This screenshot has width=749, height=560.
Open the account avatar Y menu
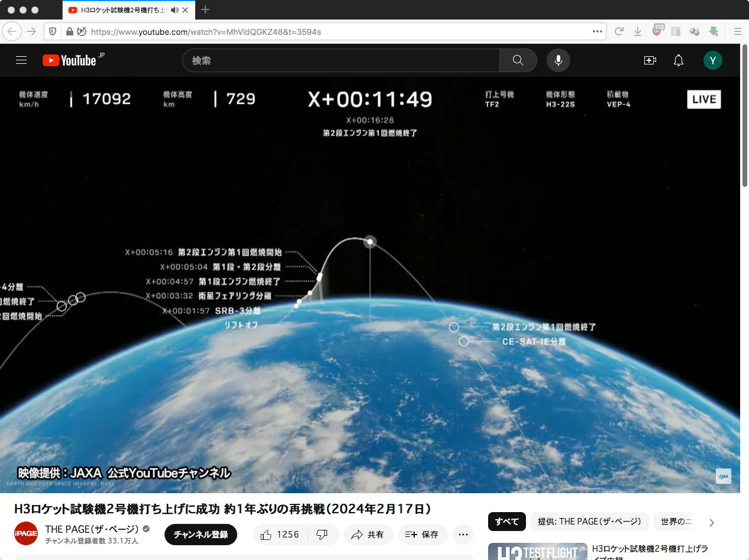tap(713, 60)
